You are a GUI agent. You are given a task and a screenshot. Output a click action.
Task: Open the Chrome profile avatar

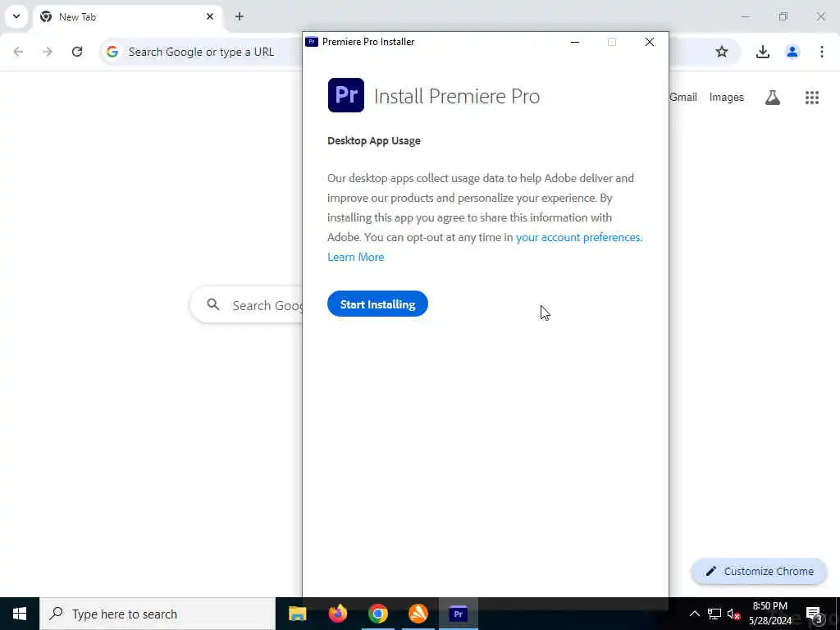point(792,52)
